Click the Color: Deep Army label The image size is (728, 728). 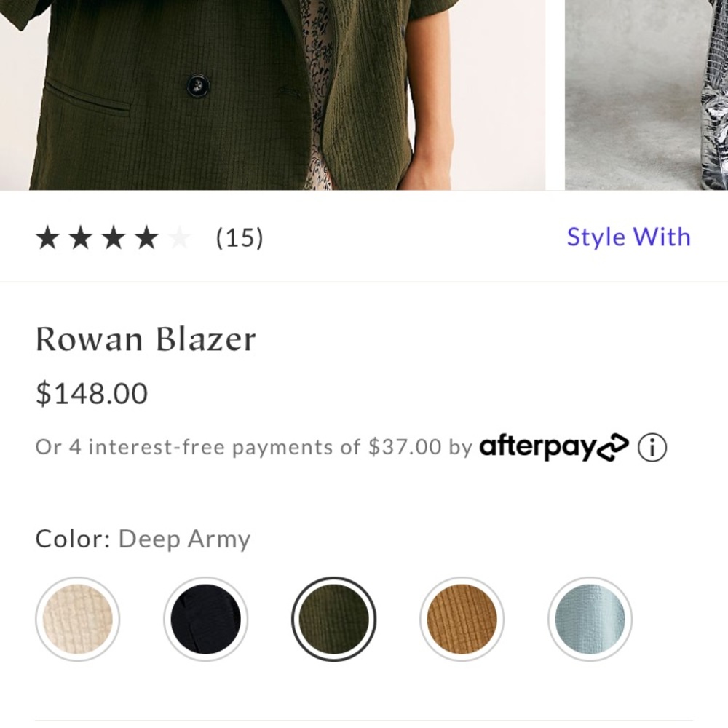[143, 539]
